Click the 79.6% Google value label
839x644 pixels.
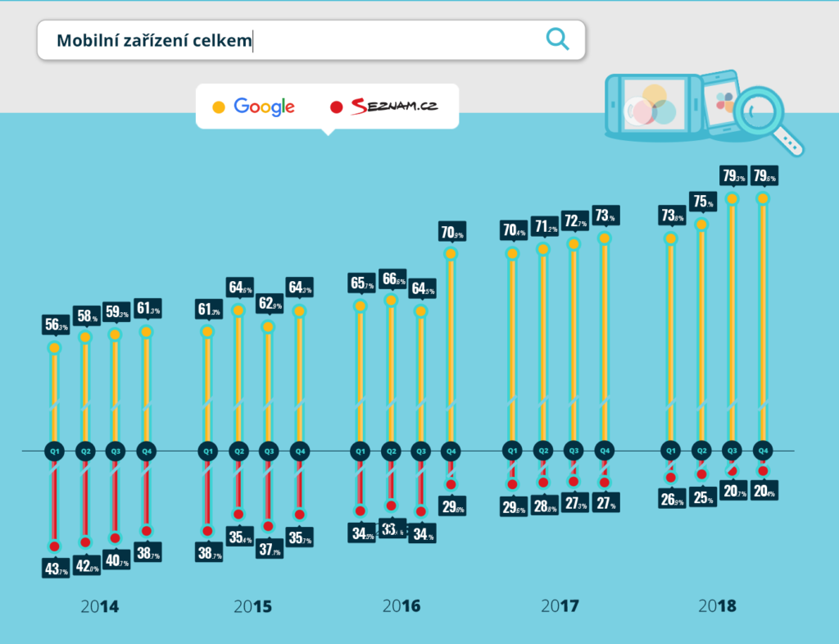[764, 175]
